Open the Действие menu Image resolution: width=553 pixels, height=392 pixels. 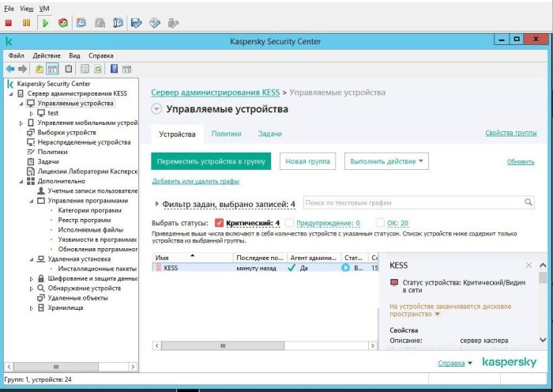pos(47,56)
